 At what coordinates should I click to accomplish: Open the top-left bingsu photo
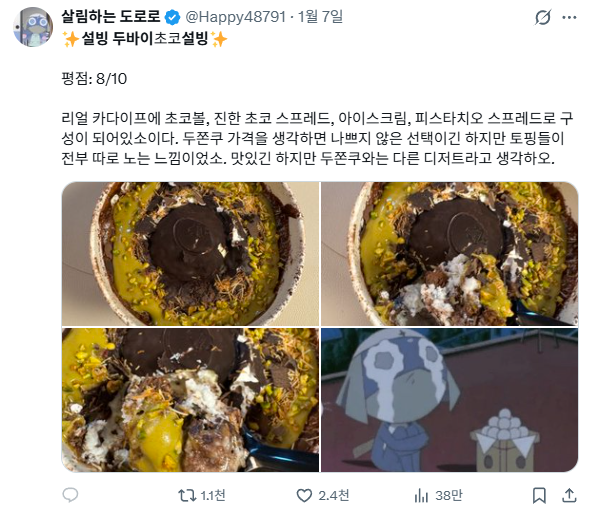[190, 254]
